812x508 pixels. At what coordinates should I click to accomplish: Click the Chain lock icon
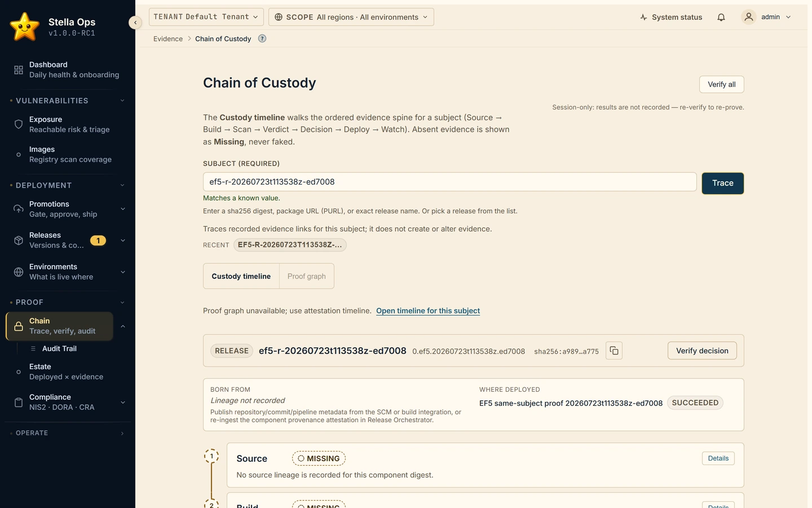point(19,326)
